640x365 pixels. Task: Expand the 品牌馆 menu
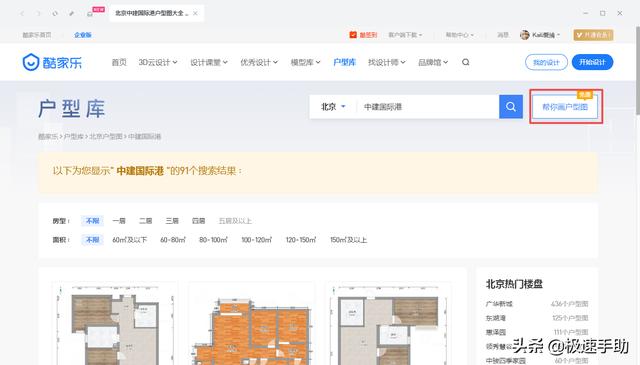433,62
